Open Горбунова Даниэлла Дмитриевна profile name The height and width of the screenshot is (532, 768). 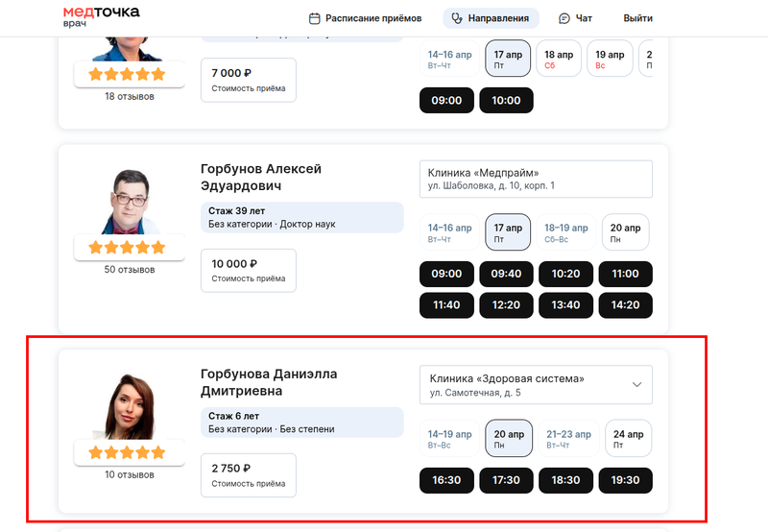tap(269, 382)
